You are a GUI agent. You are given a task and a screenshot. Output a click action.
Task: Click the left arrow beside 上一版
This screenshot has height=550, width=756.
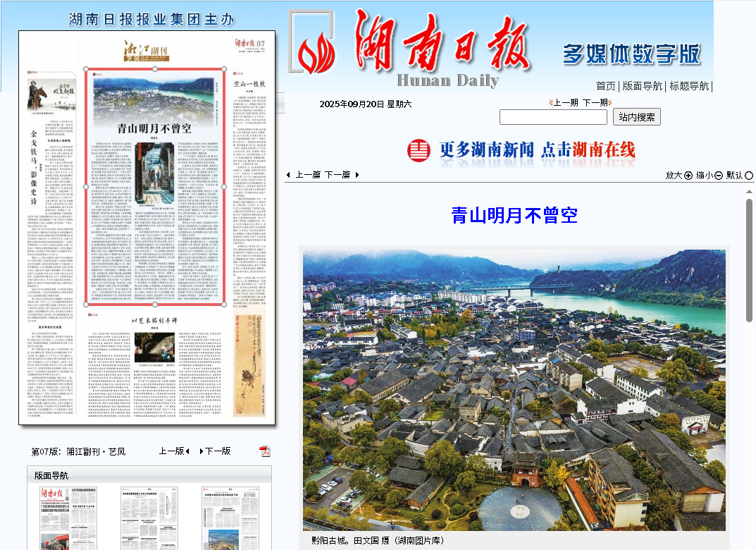[187, 451]
